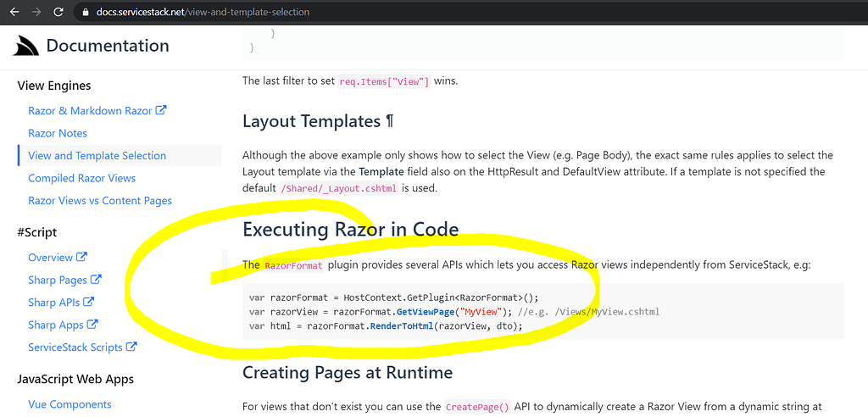Open the Razor Notes page
Image resolution: width=868 pixels, height=417 pixels.
[x=58, y=133]
